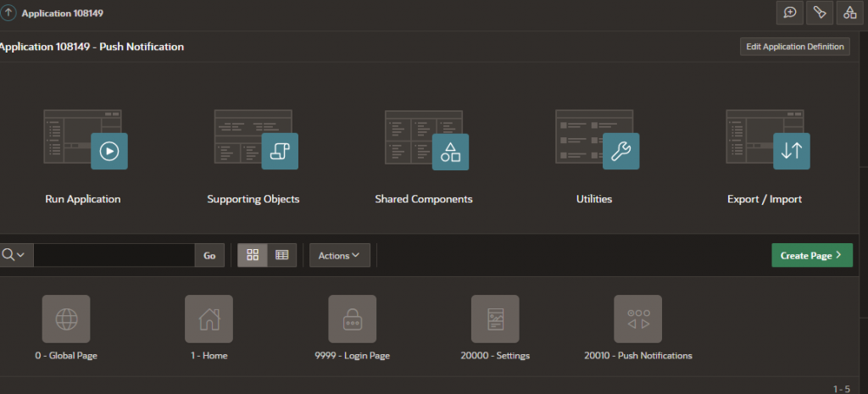The width and height of the screenshot is (868, 394).
Task: Open the feedback comment icon top right
Action: (x=789, y=13)
